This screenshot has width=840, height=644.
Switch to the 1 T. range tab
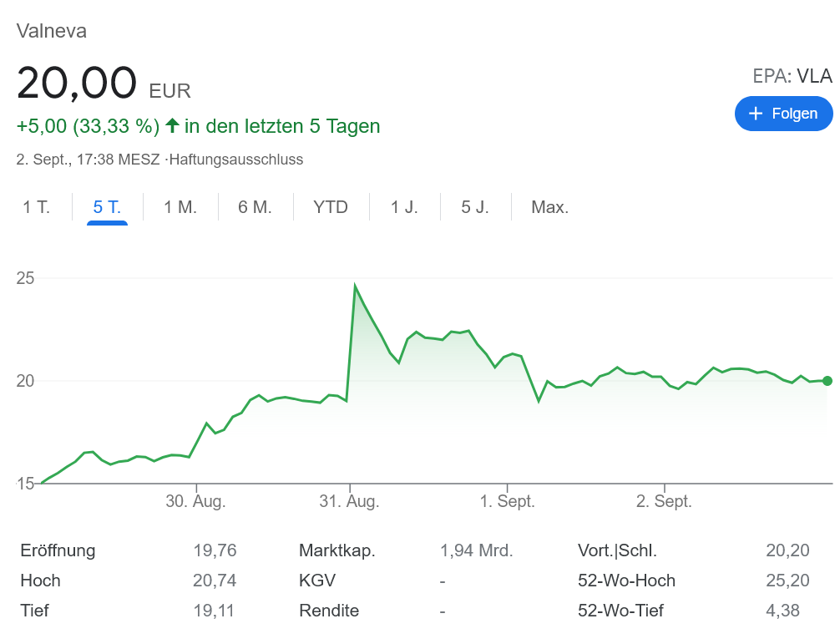pyautogui.click(x=36, y=207)
